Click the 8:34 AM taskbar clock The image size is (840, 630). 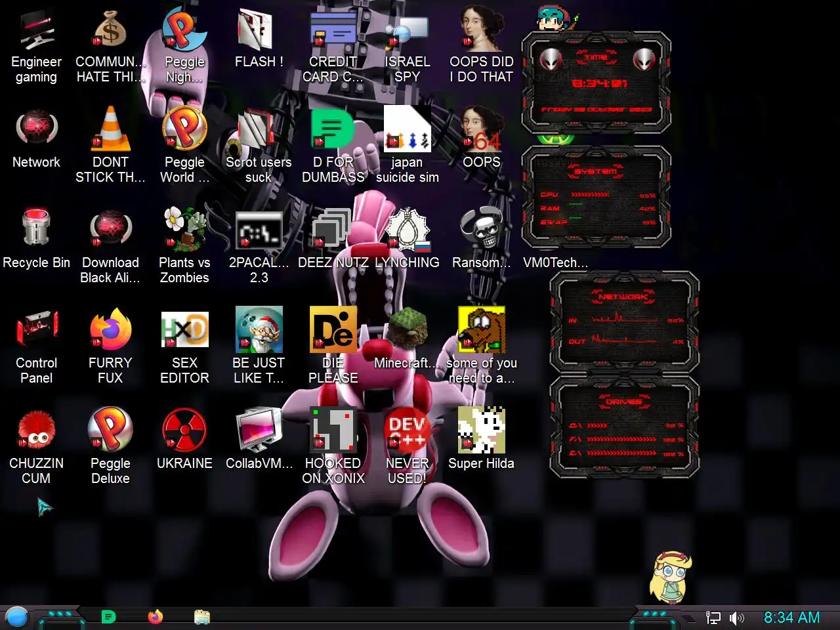point(791,618)
